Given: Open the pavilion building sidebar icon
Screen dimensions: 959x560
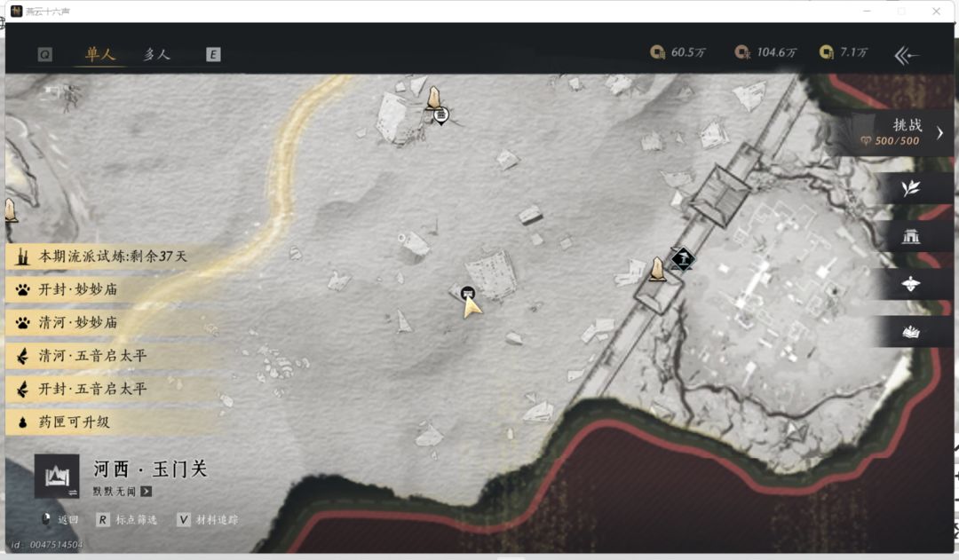Looking at the screenshot, I should click(x=911, y=235).
